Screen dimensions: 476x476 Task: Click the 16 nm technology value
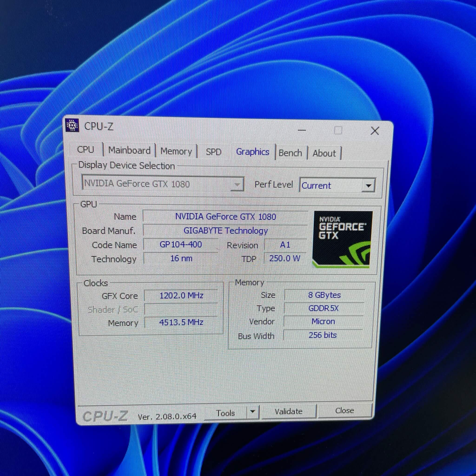[181, 258]
